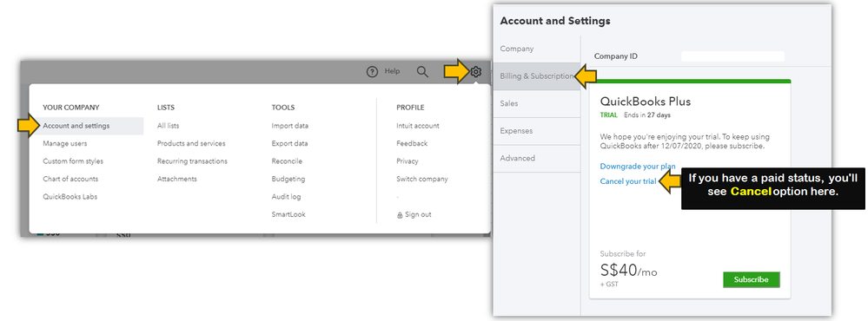
Task: Click the Company ID value field
Action: click(732, 56)
